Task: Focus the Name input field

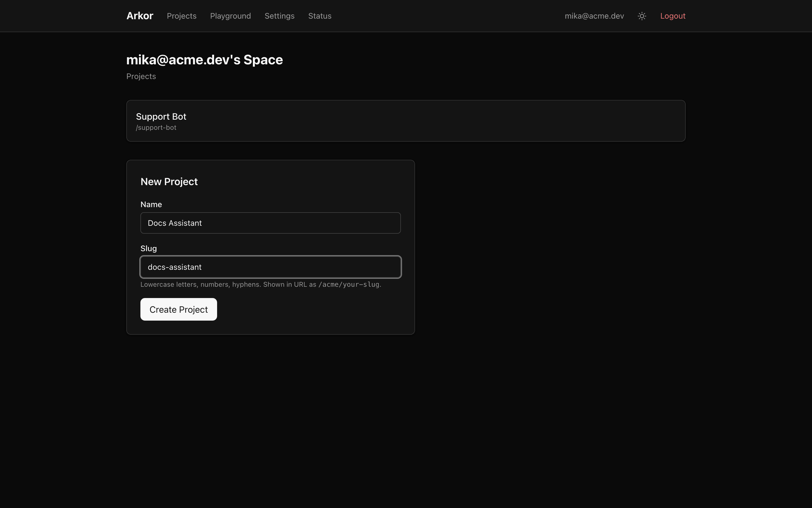Action: (270, 223)
